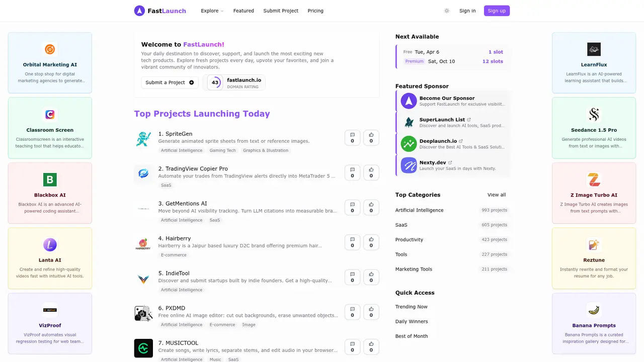Select the Premium slot Sat, Oct 10
This screenshot has height=362, width=644.
point(453,61)
